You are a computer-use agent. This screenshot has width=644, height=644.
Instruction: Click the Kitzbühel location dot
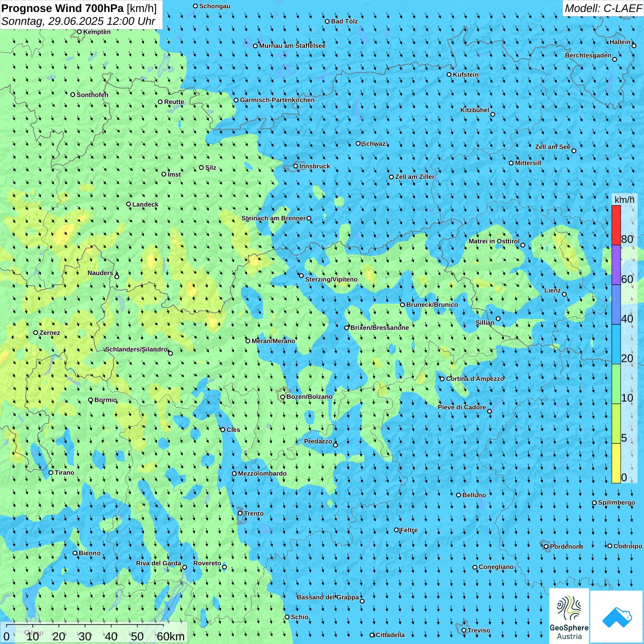(x=493, y=115)
